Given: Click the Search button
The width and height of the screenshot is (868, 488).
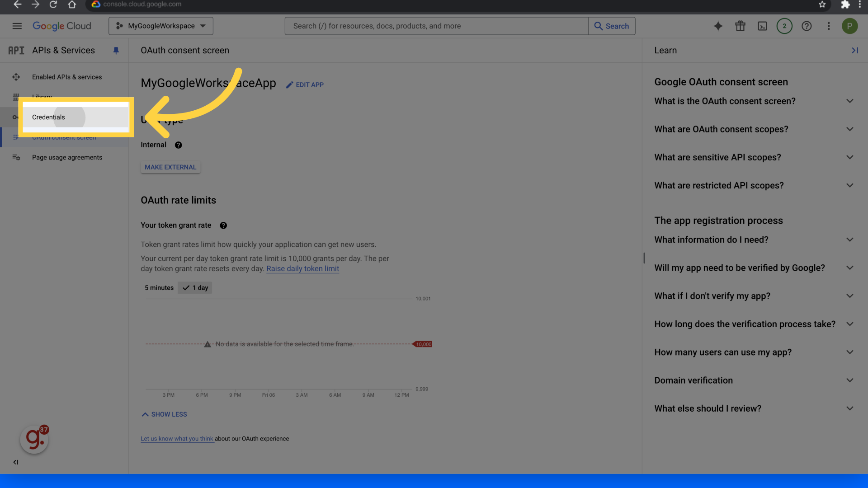Looking at the screenshot, I should [612, 26].
